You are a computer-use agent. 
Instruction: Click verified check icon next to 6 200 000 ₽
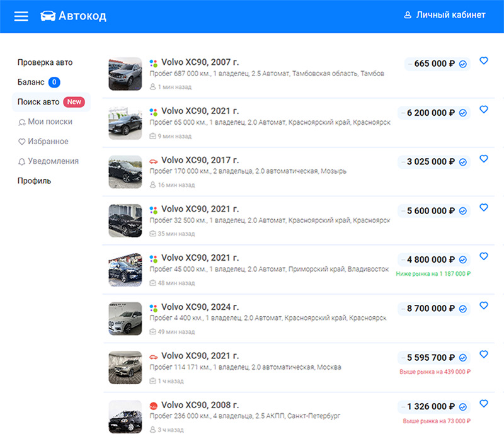point(463,113)
